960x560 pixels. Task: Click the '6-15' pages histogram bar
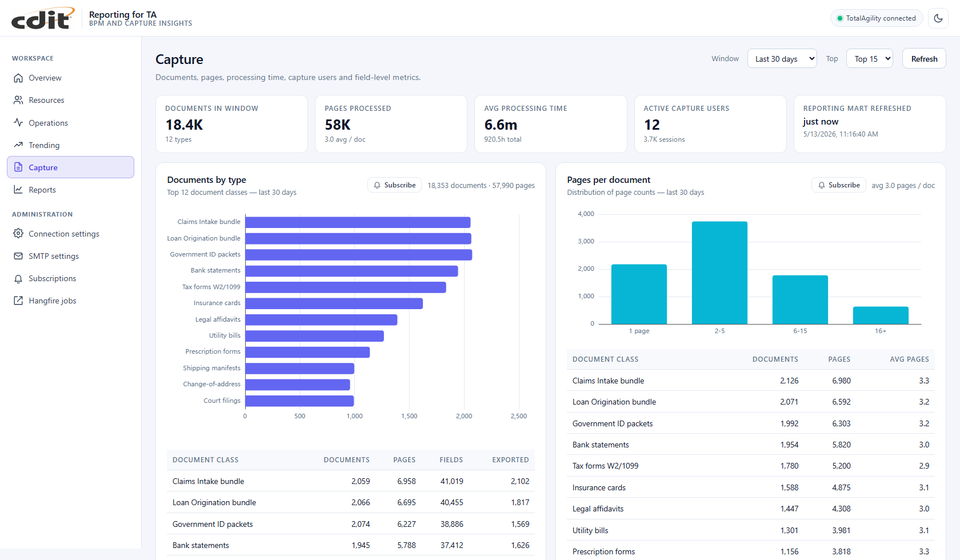coord(800,300)
